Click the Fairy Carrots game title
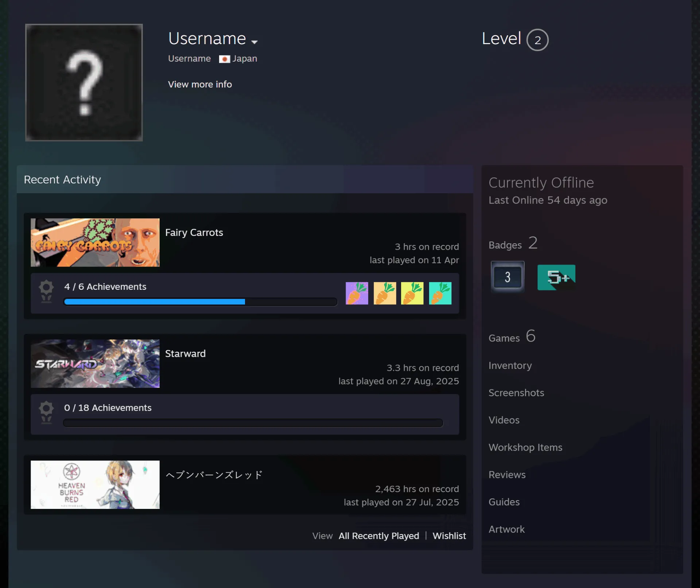700x588 pixels. 194,233
